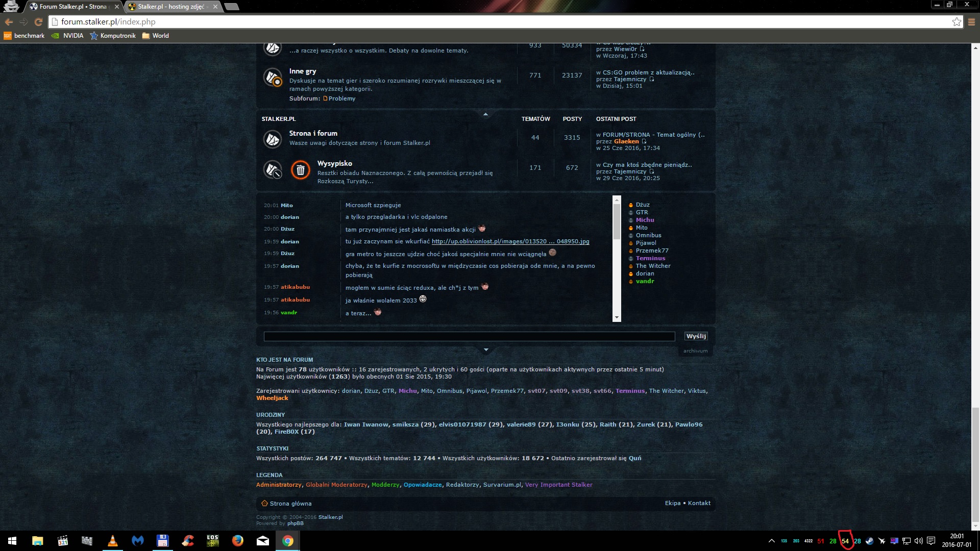Viewport: 980px width, 551px height.
Task: Go to latest Wysypisko post arrow icon
Action: [x=652, y=171]
